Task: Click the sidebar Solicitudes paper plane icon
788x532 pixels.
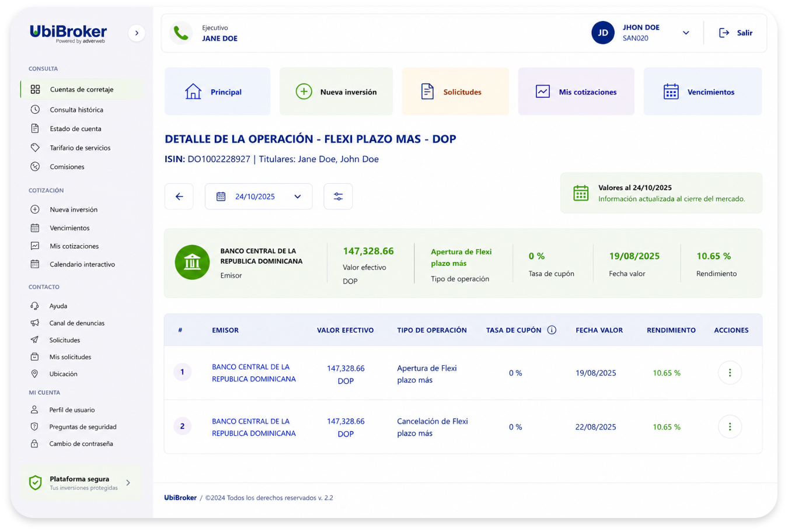Action: [35, 339]
